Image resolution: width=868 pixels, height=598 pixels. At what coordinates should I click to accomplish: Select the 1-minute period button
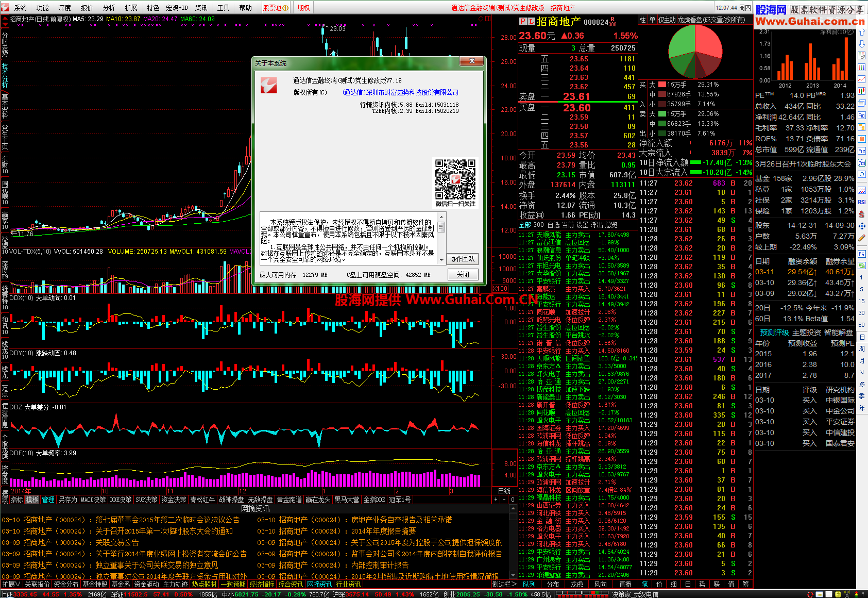point(861,277)
